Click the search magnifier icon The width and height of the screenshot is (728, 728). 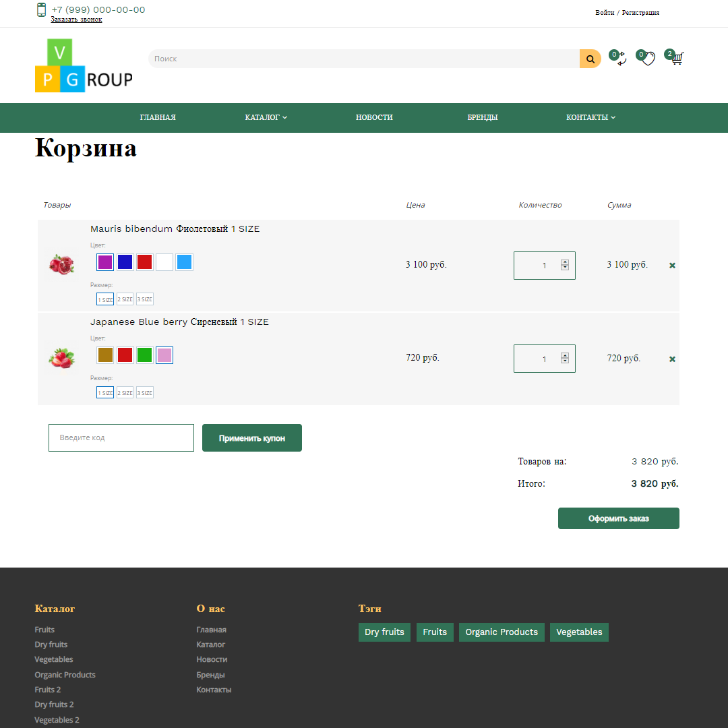pyautogui.click(x=590, y=59)
